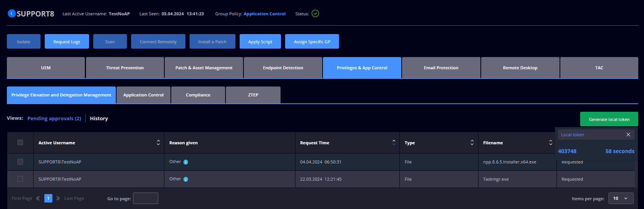The height and width of the screenshot is (209, 644).
Task: Switch to Compliance subtab
Action: pyautogui.click(x=198, y=95)
